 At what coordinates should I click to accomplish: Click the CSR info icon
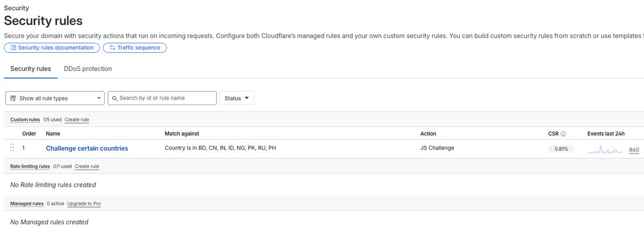pos(563,134)
